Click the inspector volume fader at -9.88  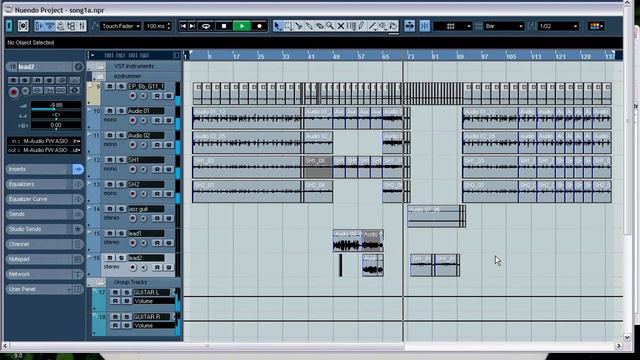pyautogui.click(x=56, y=106)
